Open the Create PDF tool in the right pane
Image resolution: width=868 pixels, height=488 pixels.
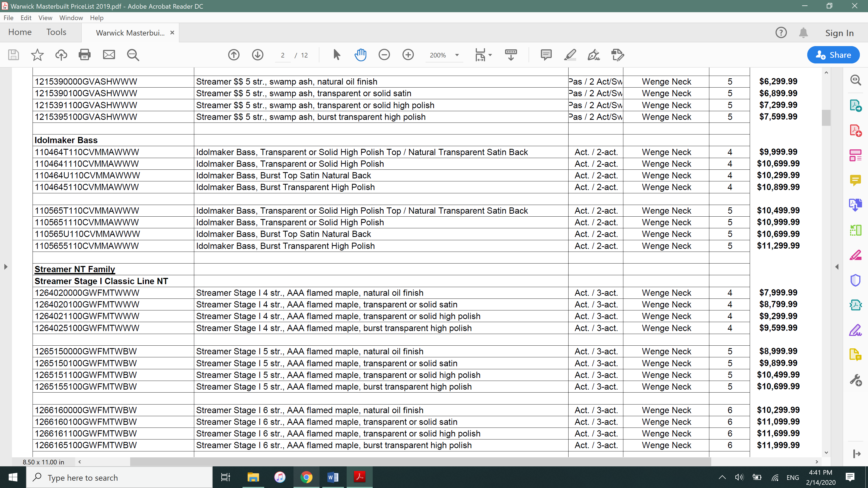tap(856, 130)
